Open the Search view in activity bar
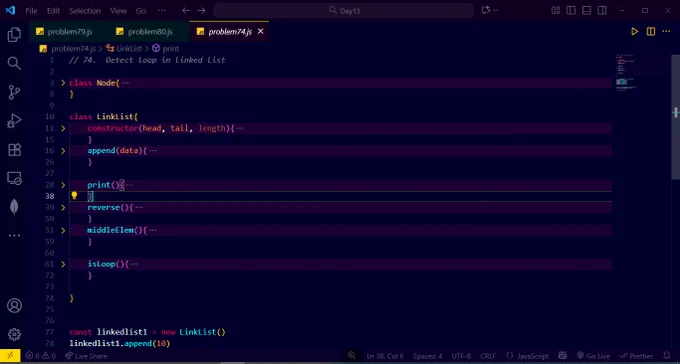This screenshot has width=680, height=364. [14, 63]
